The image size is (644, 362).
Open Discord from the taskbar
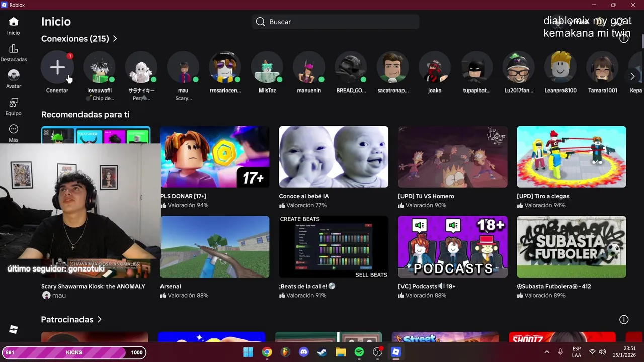tap(304, 352)
